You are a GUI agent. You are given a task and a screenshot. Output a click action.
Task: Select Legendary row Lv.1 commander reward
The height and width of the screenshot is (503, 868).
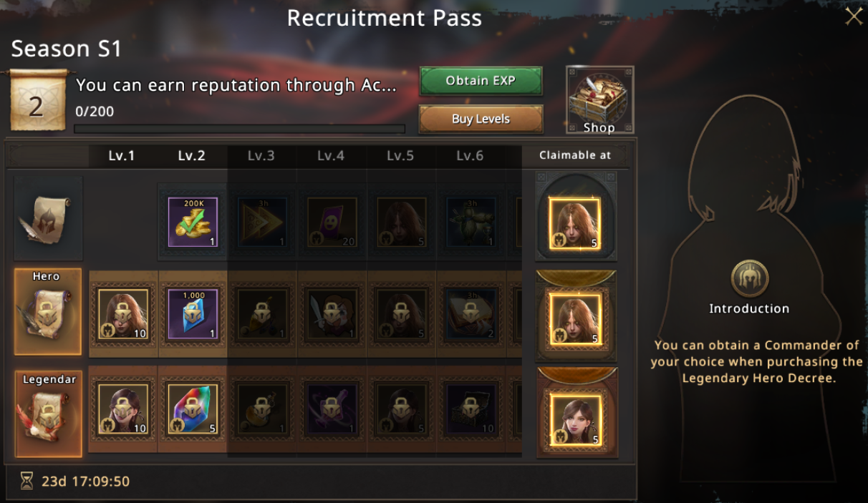(x=122, y=409)
